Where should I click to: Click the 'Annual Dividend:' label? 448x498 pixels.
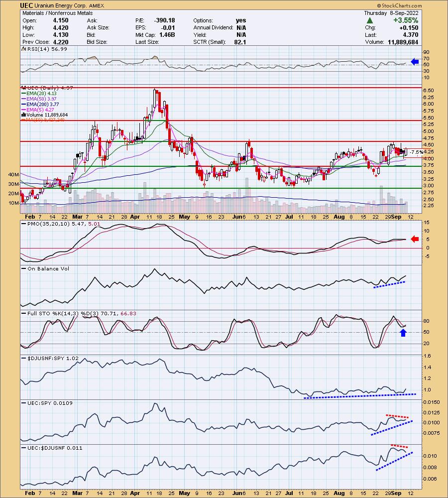click(214, 27)
